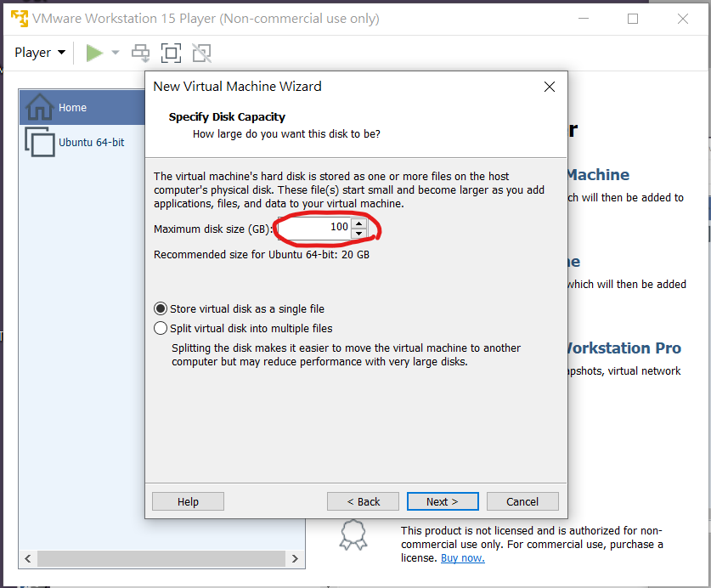Viewport: 711px width, 588px height.
Task: Click the license ribbon badge icon
Action: [353, 535]
